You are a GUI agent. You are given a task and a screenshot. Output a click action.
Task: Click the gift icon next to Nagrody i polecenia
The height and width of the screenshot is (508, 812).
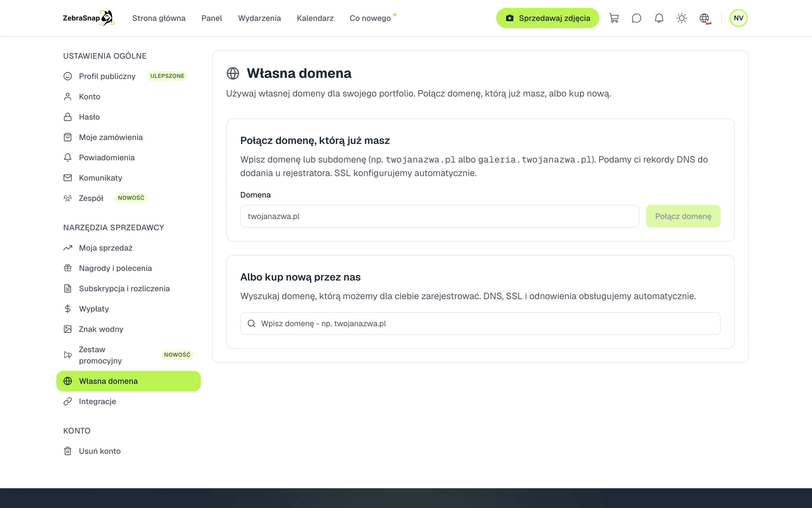(68, 268)
